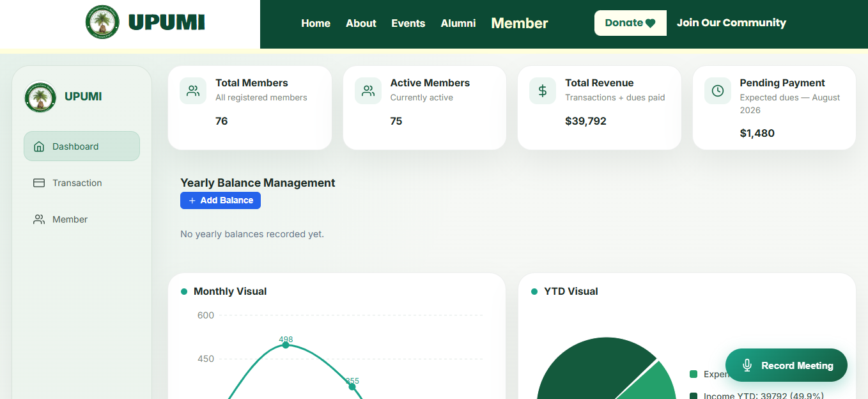Click the 498 data point on Monthly chart
Screen dimensions: 868x399
pos(286,345)
